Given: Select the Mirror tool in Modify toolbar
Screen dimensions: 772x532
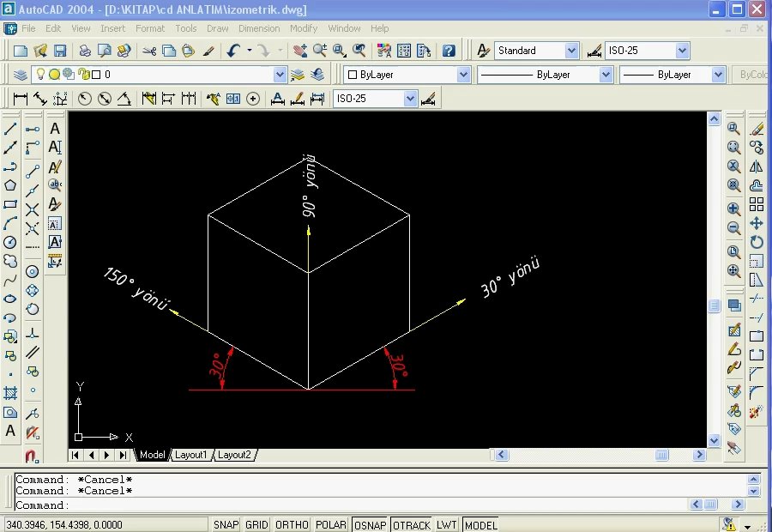Looking at the screenshot, I should pos(757,166).
